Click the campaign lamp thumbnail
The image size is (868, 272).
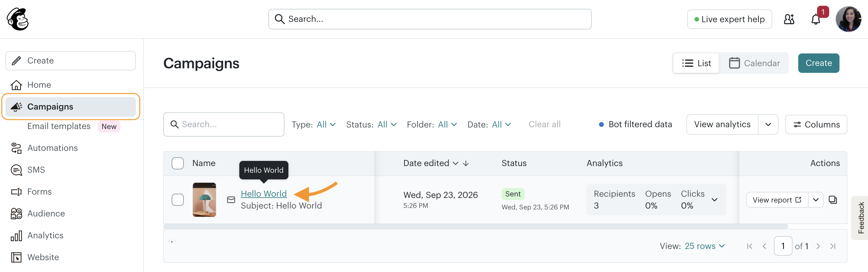click(x=204, y=200)
